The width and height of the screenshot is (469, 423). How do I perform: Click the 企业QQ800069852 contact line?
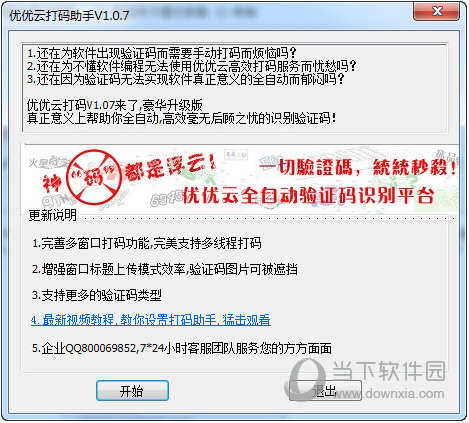[182, 348]
